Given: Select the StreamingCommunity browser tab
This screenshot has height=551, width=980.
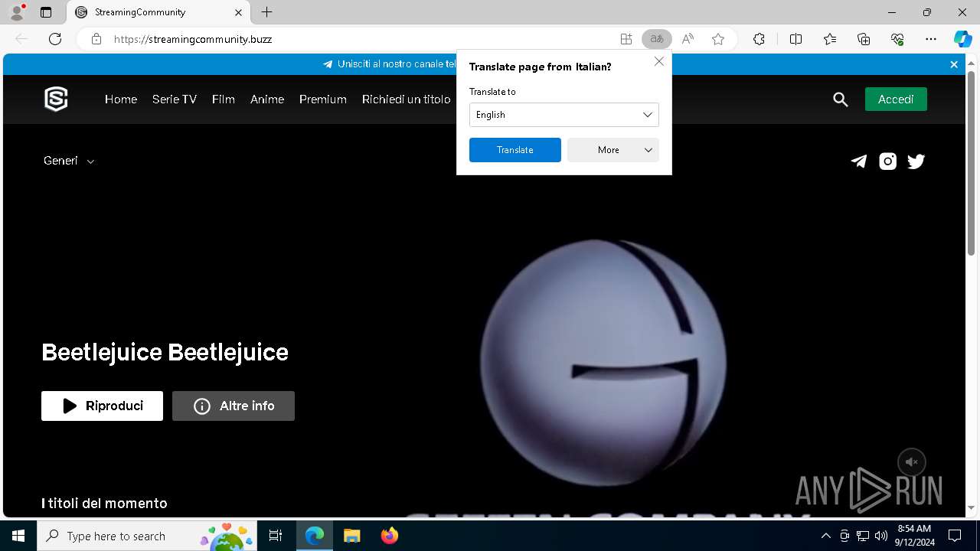Looking at the screenshot, I should click(158, 12).
